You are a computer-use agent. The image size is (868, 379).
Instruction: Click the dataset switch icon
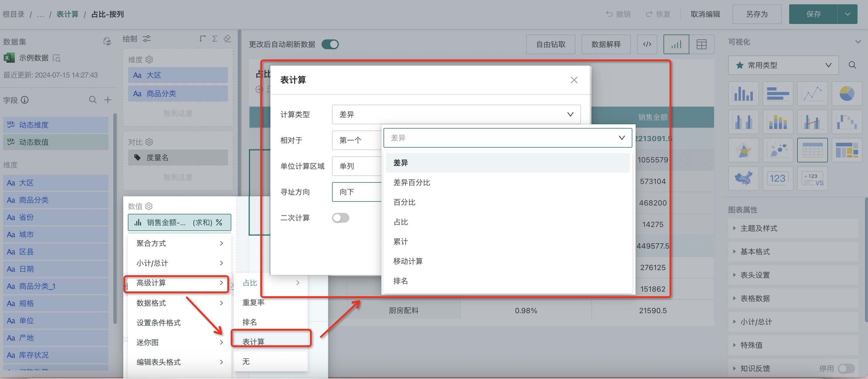pyautogui.click(x=107, y=42)
